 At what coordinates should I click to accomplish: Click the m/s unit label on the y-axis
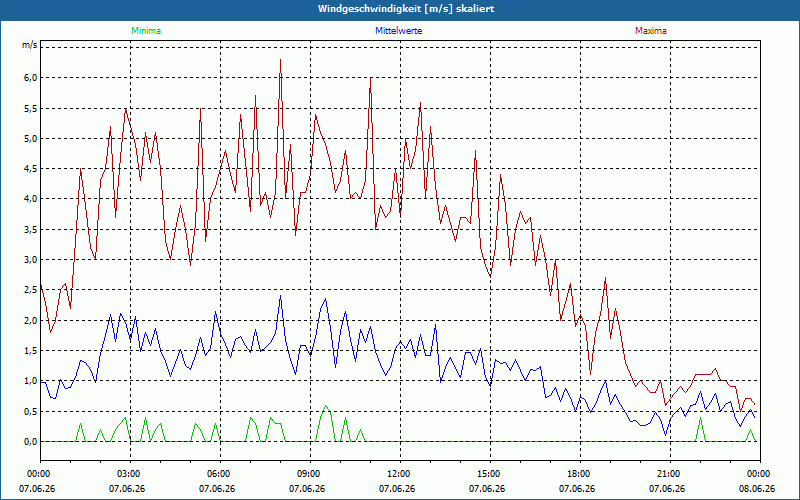30,45
